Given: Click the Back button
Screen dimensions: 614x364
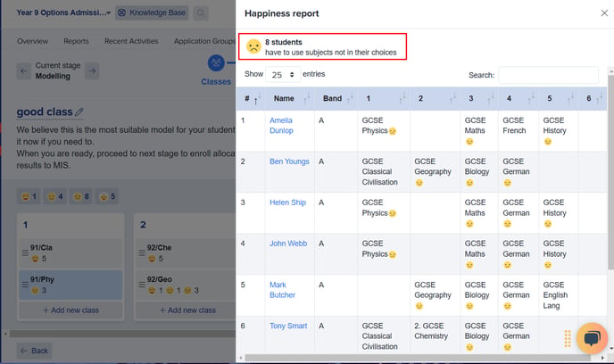Looking at the screenshot, I should (x=34, y=351).
